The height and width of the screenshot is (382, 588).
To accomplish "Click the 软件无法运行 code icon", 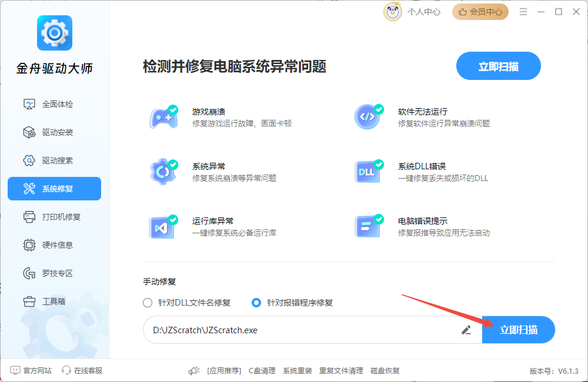I will (x=369, y=117).
